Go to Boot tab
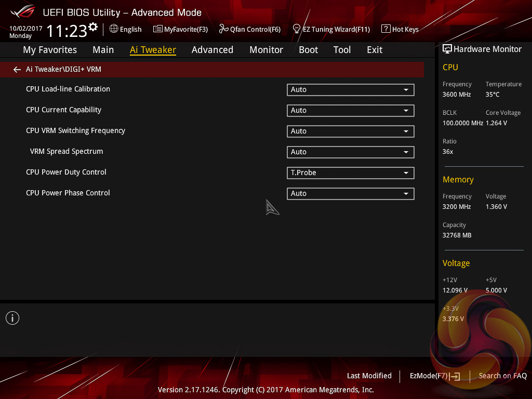Viewport: 532px width, 399px height. [x=309, y=50]
